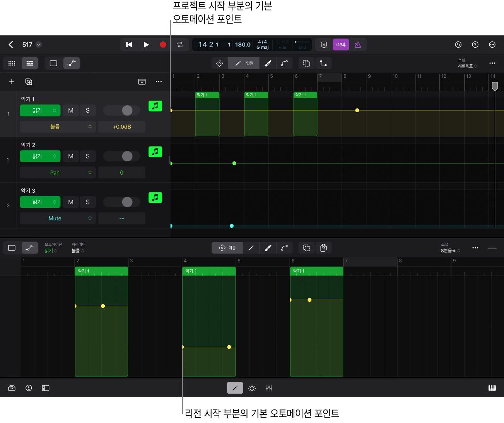The image size is (504, 423).
Task: Solo the 악기 1 track
Action: pos(88,110)
